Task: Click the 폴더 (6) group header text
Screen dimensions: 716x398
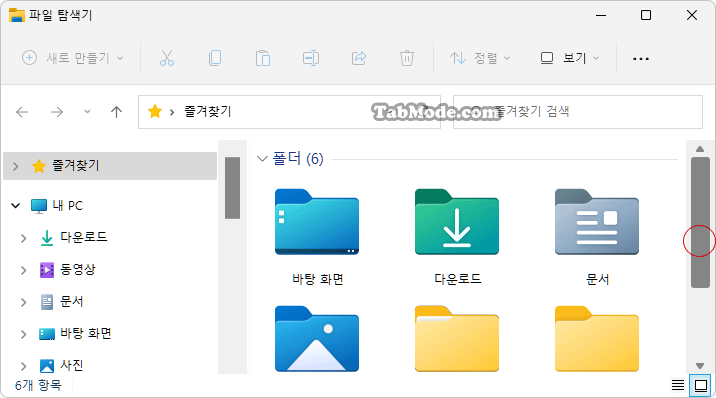Action: click(298, 159)
